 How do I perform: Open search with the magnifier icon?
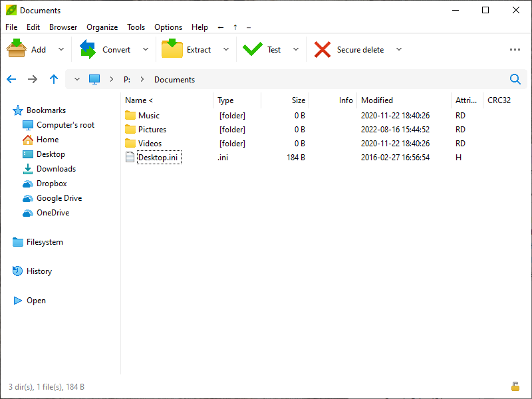click(515, 79)
